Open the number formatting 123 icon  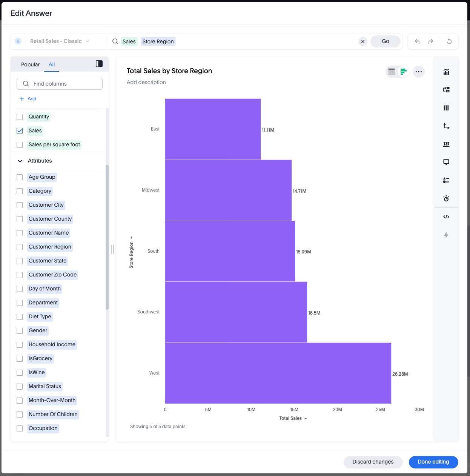click(446, 144)
